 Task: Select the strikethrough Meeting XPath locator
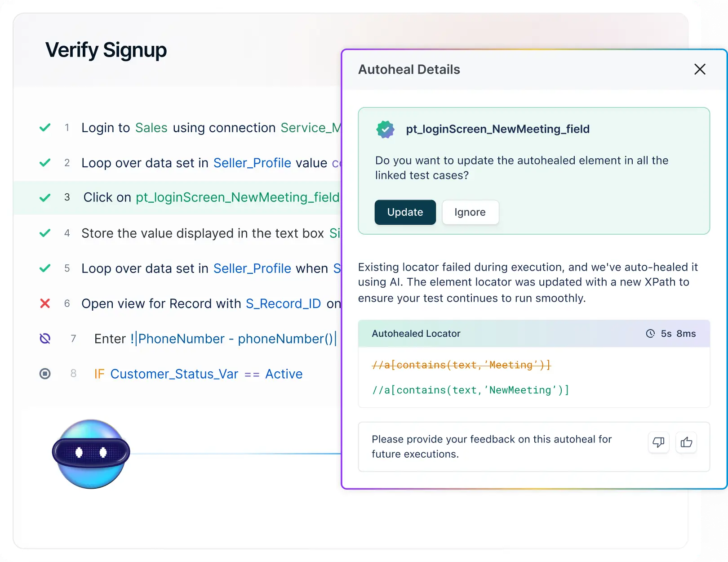(461, 365)
